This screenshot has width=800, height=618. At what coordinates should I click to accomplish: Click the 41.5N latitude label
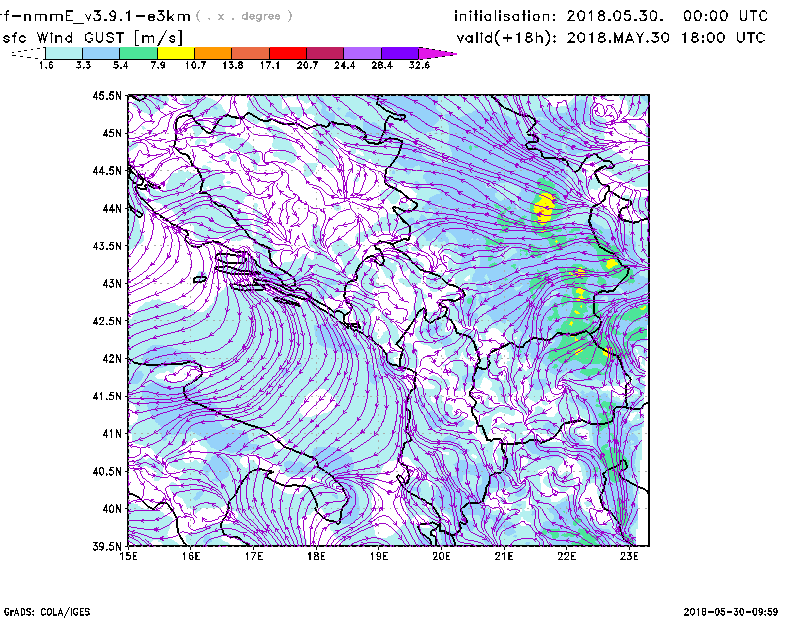(107, 396)
